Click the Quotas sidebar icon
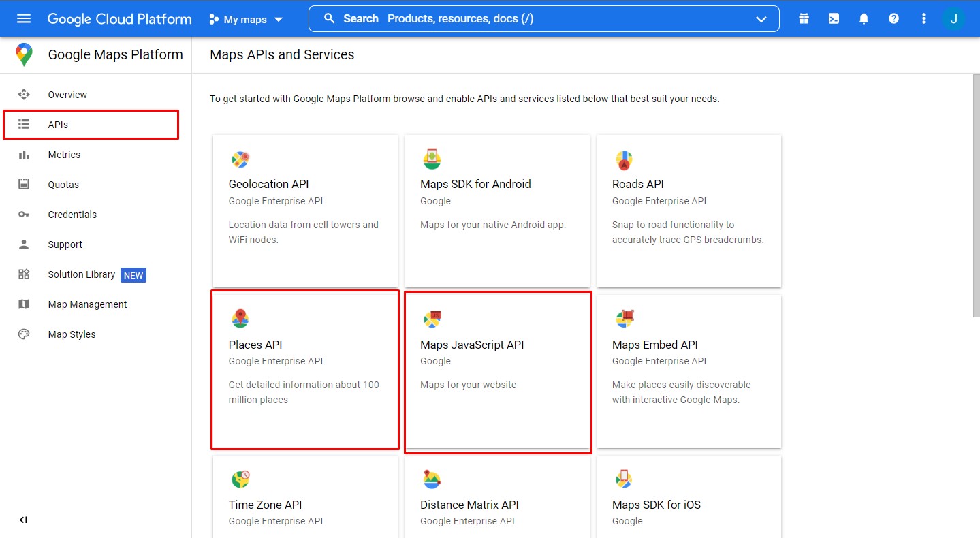The height and width of the screenshot is (538, 980). [24, 185]
